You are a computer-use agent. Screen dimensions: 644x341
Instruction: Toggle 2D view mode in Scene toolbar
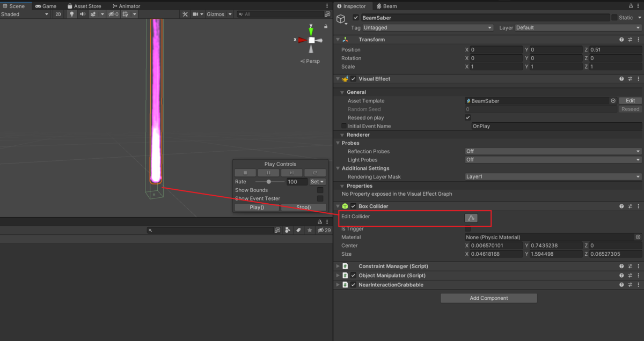[58, 14]
